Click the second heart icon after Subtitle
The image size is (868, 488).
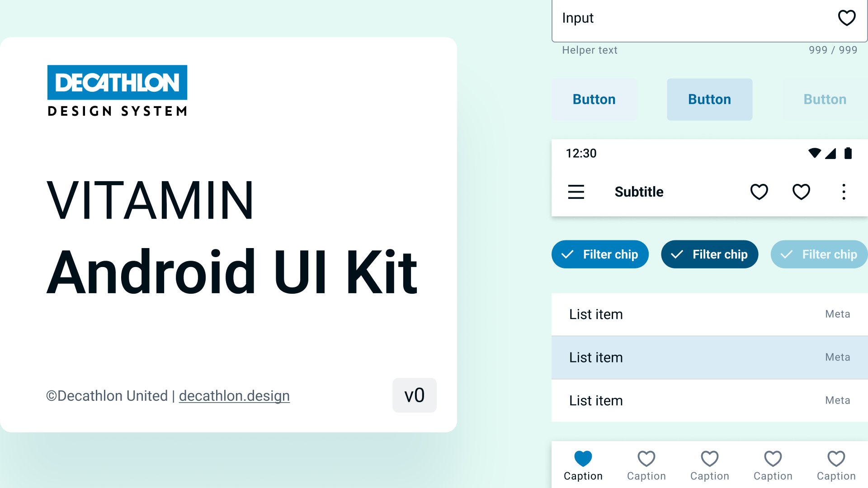pyautogui.click(x=801, y=192)
